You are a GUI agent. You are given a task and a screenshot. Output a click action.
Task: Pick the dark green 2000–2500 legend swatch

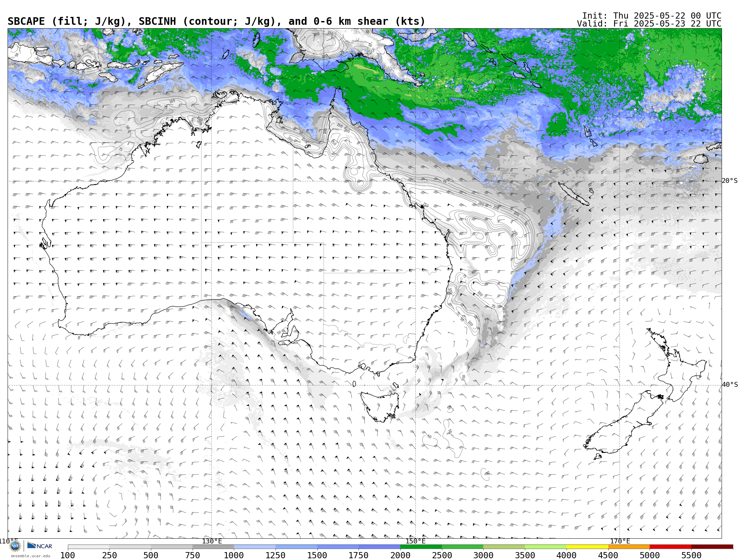421,547
